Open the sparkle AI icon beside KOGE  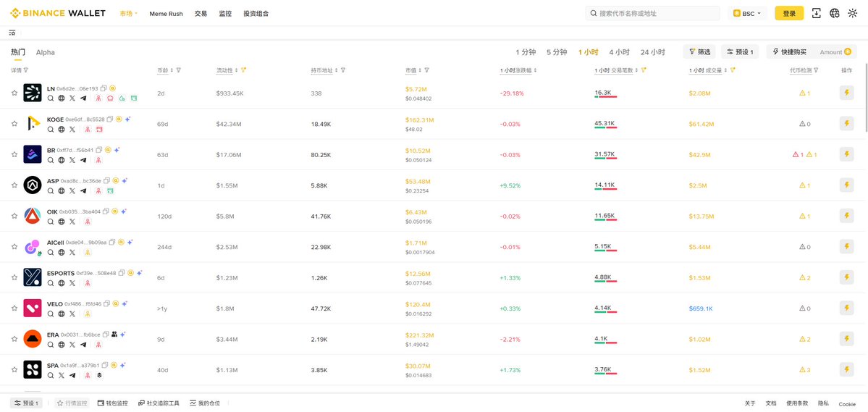coord(127,119)
